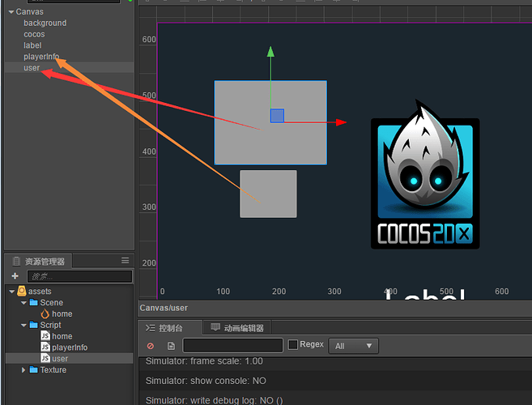Click 'Simulator: show console: NO' log line
This screenshot has width=532, height=405.
click(206, 381)
